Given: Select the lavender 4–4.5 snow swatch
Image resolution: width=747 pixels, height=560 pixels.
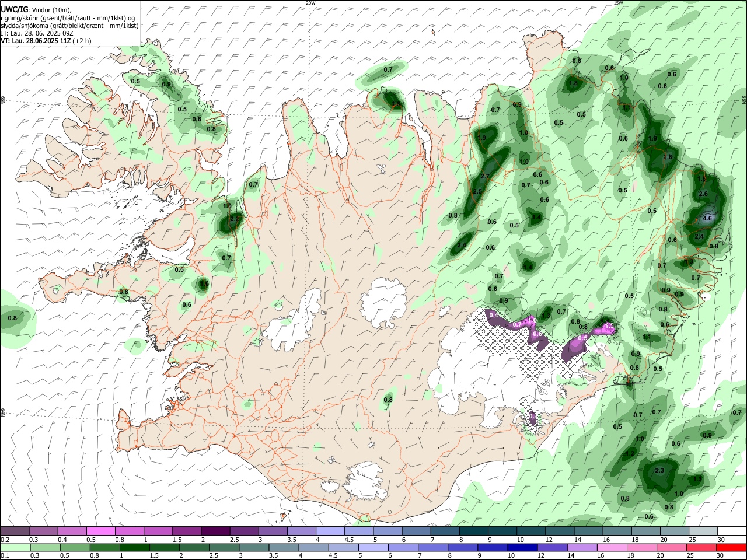Looking at the screenshot, I should click(330, 531).
